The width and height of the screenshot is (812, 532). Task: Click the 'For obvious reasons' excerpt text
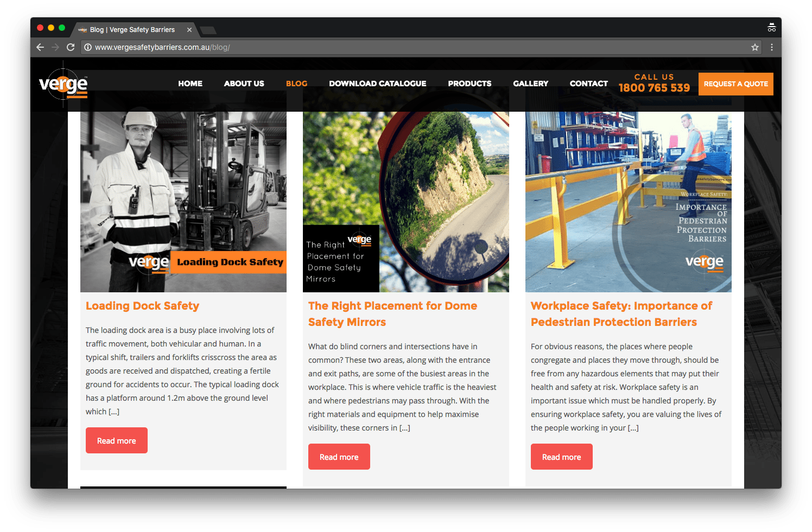point(626,387)
